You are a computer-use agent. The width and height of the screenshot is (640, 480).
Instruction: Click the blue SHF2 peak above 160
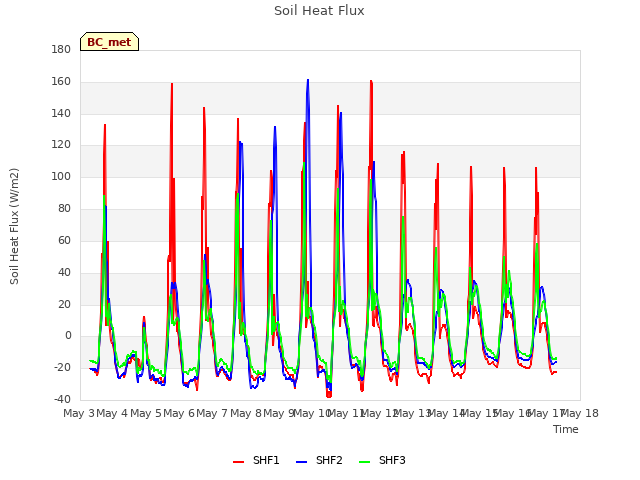pos(308,80)
